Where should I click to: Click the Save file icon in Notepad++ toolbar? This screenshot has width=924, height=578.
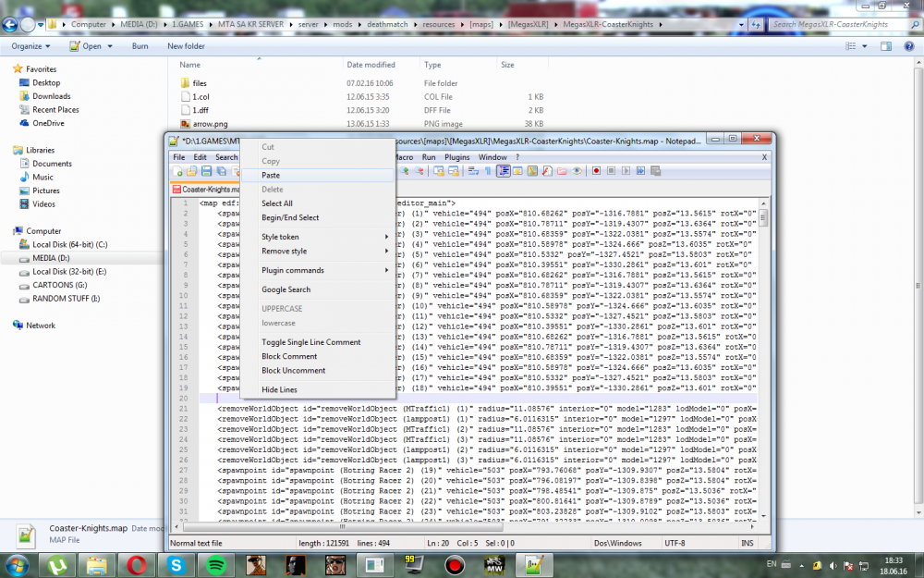tap(207, 171)
